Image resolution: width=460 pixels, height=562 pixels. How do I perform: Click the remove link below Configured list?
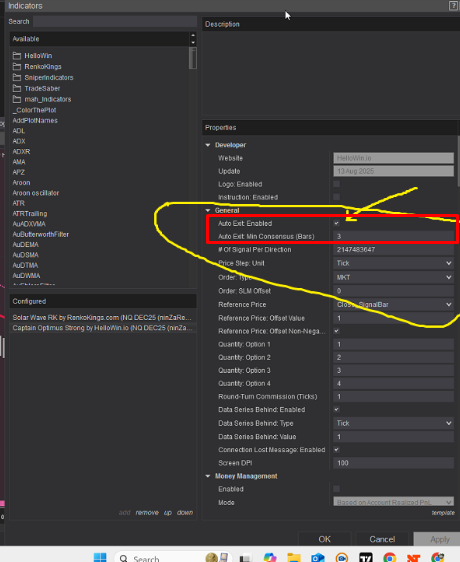coord(147,513)
